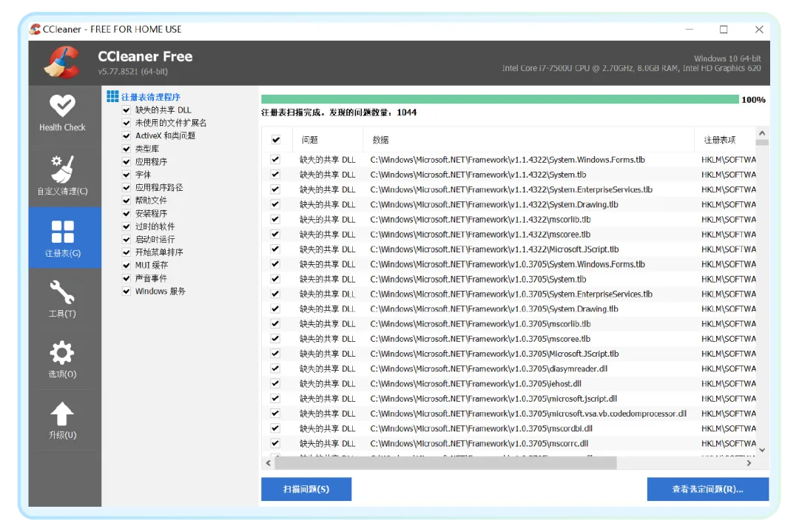Select the Registry (注册表) grid icon
Viewport: 799px width, 532px height.
point(63,232)
